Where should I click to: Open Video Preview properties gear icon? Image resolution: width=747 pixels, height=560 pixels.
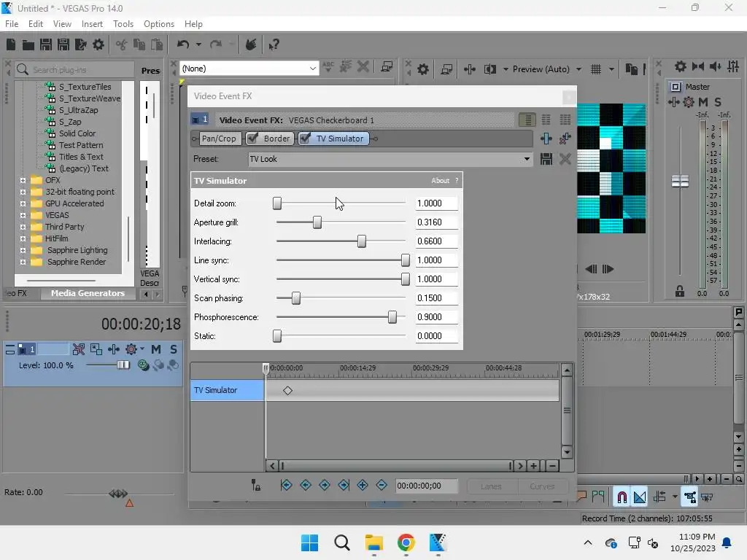[422, 69]
